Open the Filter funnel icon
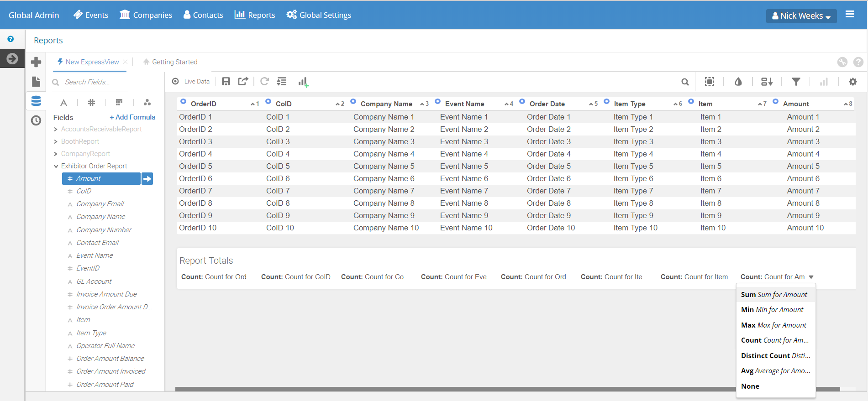The image size is (868, 401). [x=796, y=82]
